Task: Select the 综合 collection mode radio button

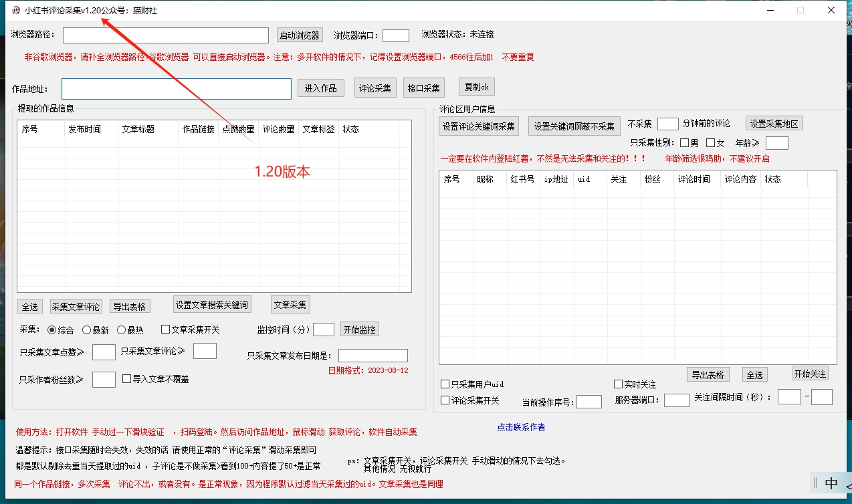Action: 53,329
